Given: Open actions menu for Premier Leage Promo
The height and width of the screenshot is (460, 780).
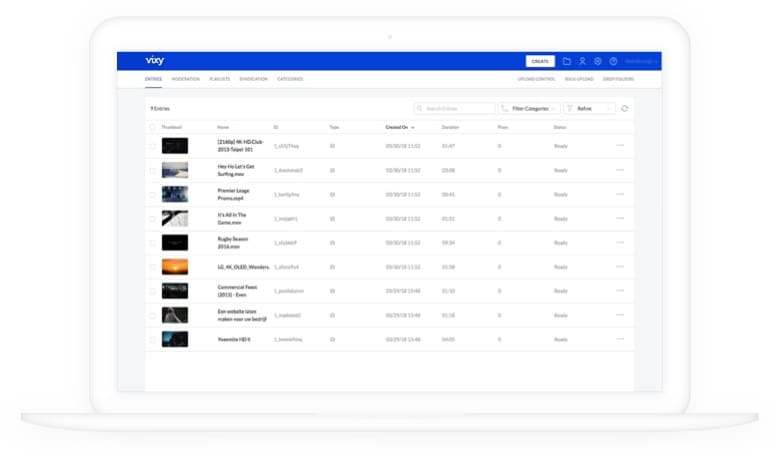Looking at the screenshot, I should pos(620,194).
